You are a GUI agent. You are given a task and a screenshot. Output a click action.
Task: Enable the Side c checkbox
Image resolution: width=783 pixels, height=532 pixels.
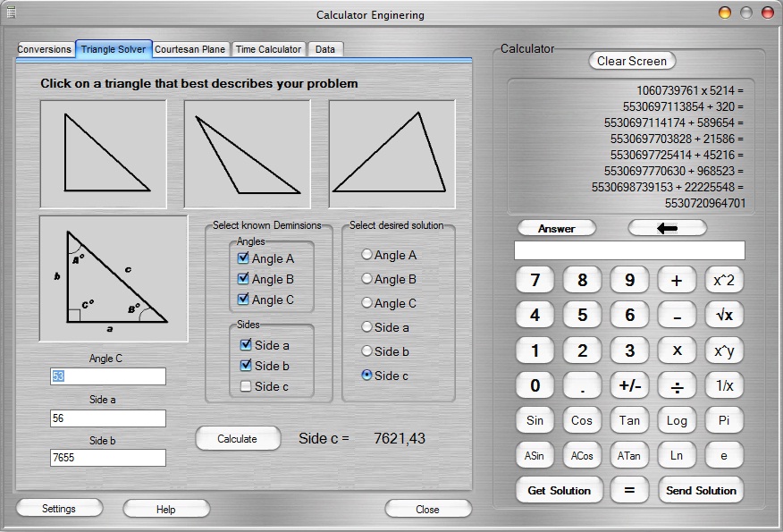(246, 386)
